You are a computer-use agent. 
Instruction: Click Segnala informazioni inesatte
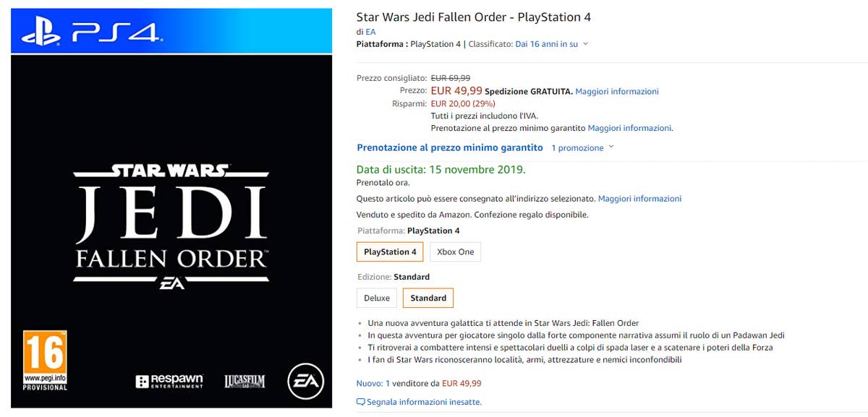tap(423, 402)
